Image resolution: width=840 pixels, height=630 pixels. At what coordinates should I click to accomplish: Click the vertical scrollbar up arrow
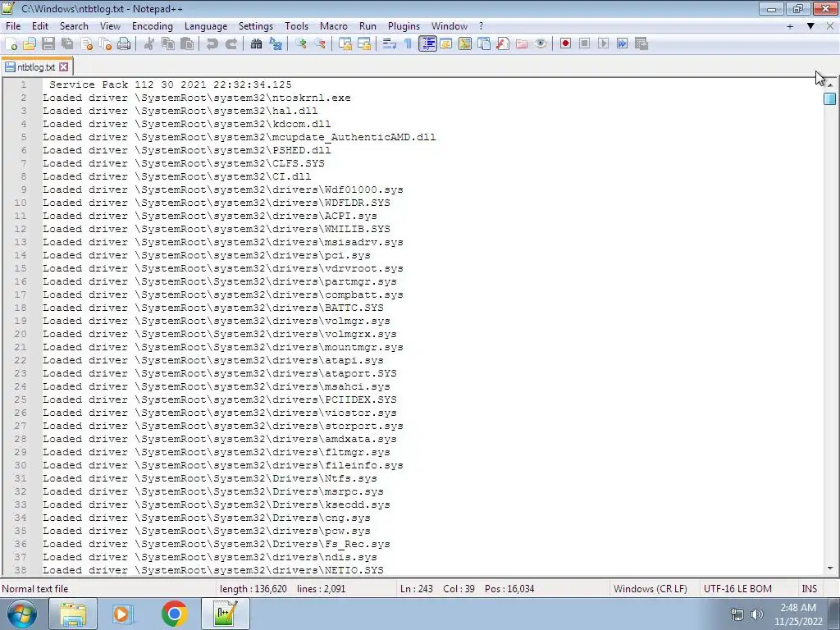pyautogui.click(x=830, y=84)
